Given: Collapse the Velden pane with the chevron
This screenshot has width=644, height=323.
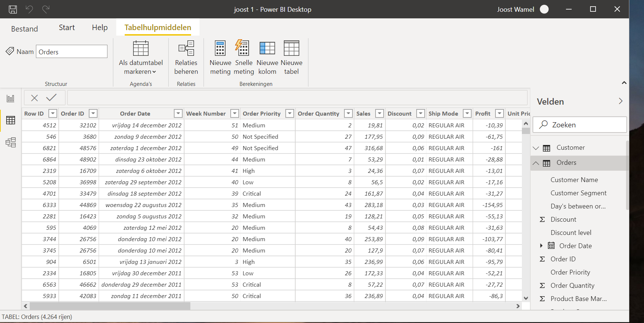Looking at the screenshot, I should pyautogui.click(x=621, y=101).
